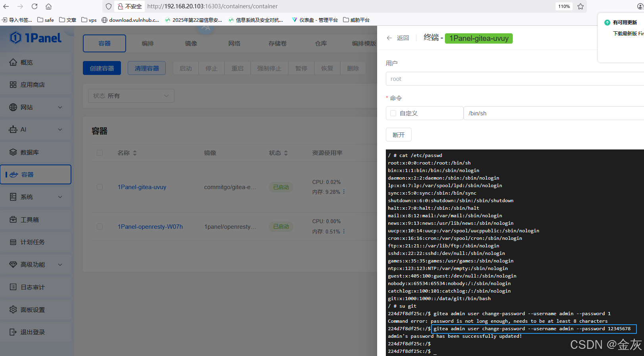The image size is (644, 356).
Task: Click the 恢复 resume button
Action: tap(327, 68)
